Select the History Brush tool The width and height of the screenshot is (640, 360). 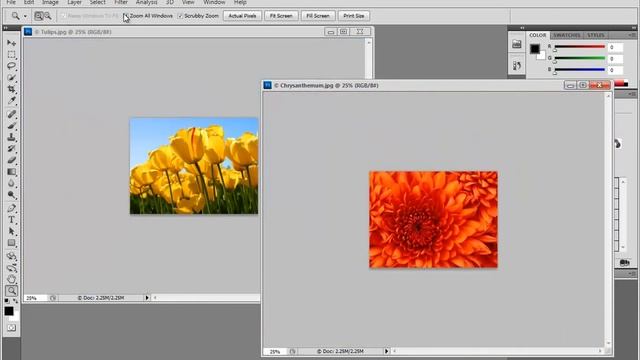point(11,149)
